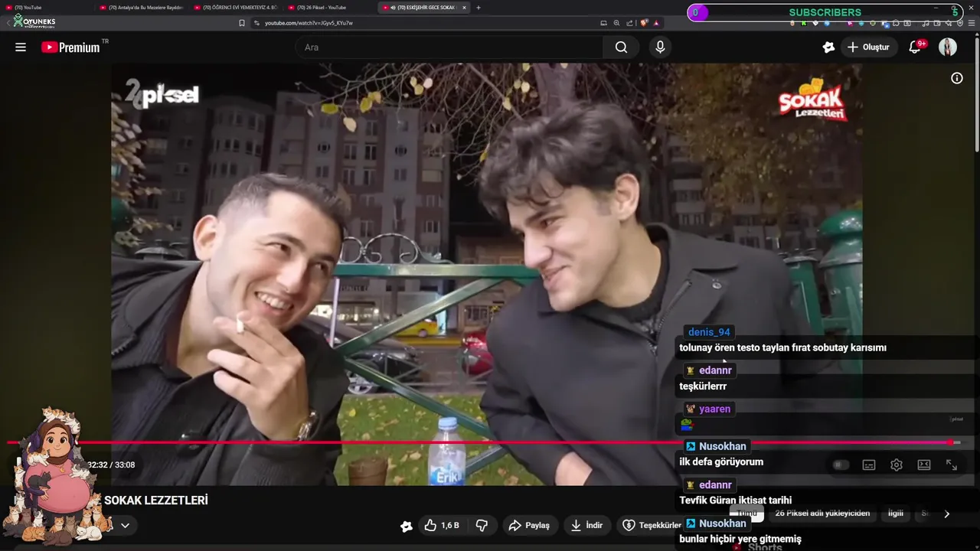Open the YouTube hamburger guide menu
This screenshot has height=551, width=980.
[21, 47]
